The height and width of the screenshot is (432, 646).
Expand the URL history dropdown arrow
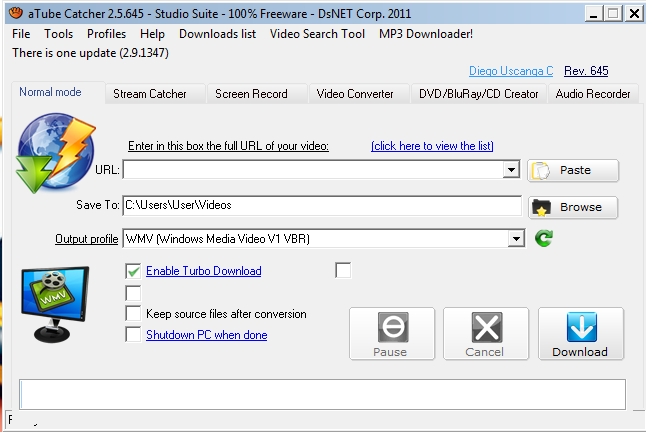tap(511, 170)
